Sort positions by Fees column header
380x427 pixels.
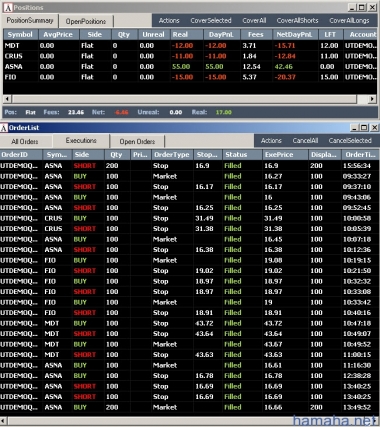256,34
